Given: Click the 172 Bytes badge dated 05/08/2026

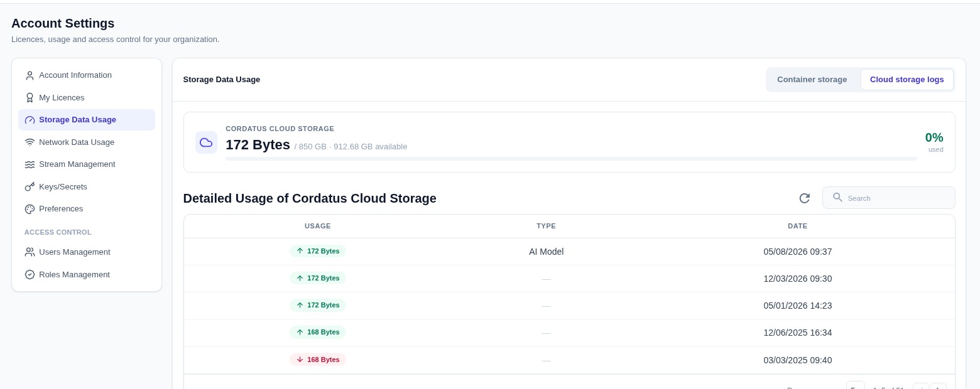Looking at the screenshot, I should coord(318,251).
